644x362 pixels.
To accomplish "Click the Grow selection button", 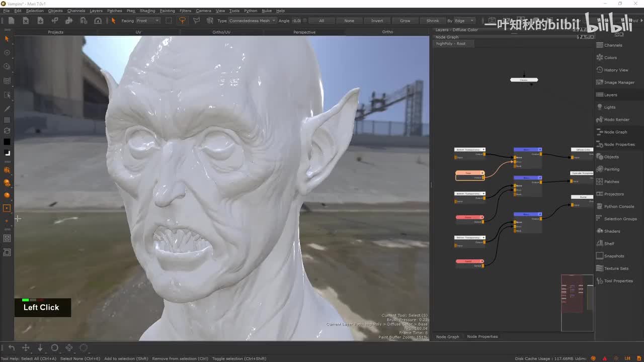I will point(405,21).
